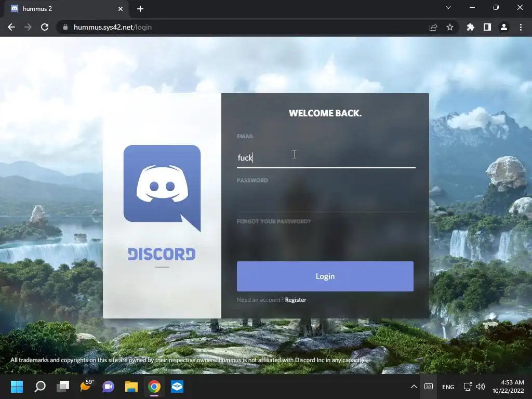Click the disclaimer text at page bottom

pos(188,360)
